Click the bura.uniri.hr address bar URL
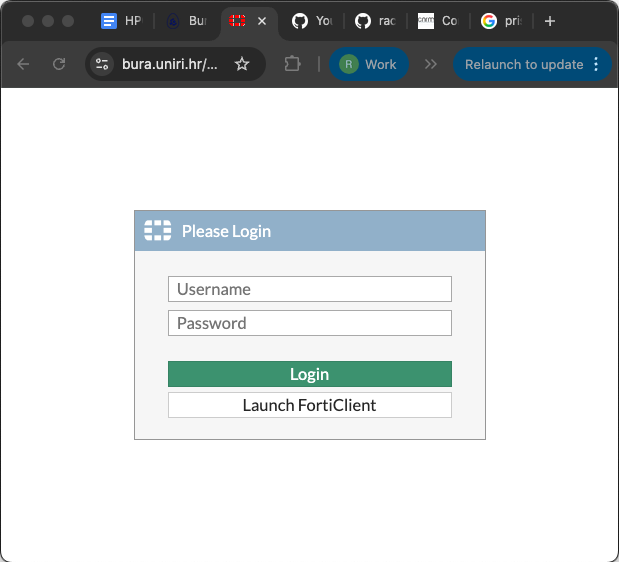Image resolution: width=619 pixels, height=562 pixels. pyautogui.click(x=170, y=64)
